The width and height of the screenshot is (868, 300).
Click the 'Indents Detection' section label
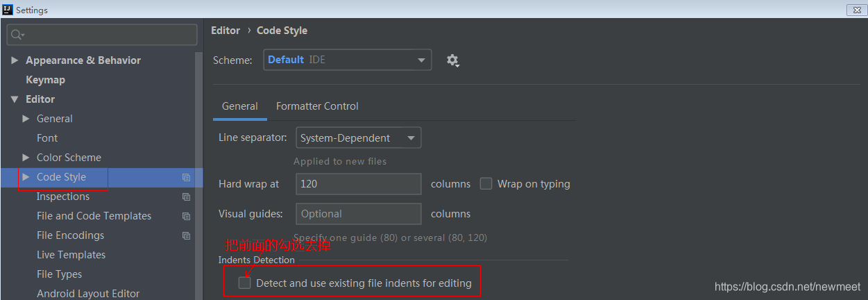point(257,260)
